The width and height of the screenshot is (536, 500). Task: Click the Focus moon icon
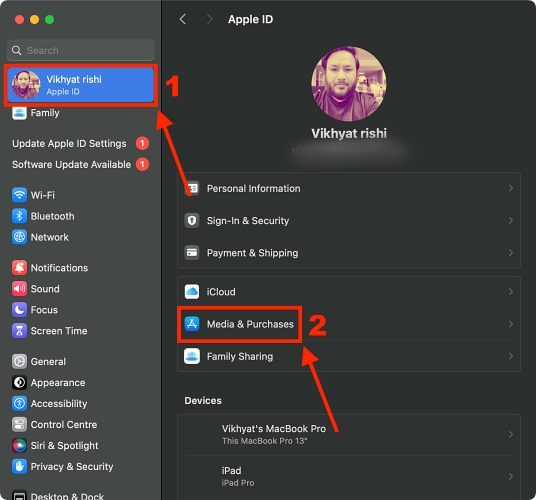(x=19, y=310)
